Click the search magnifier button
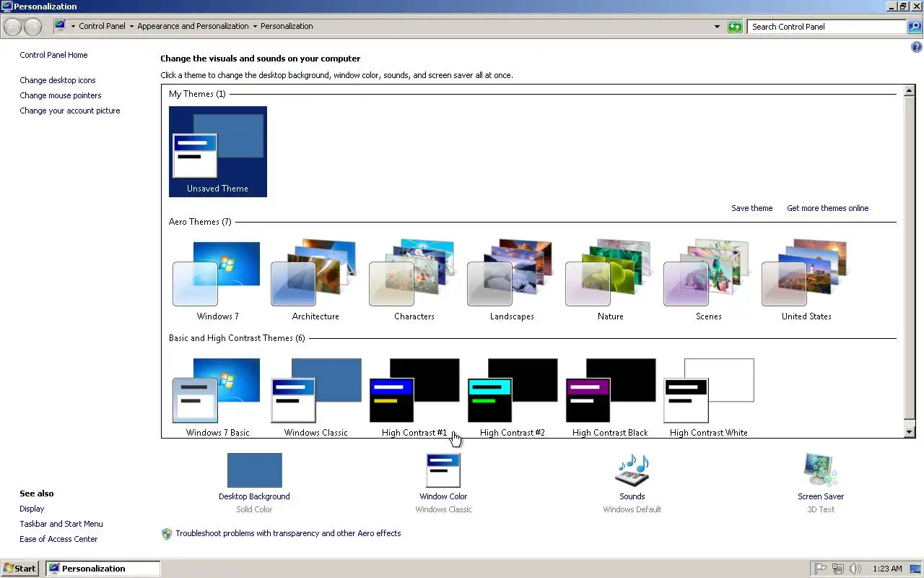 point(915,27)
